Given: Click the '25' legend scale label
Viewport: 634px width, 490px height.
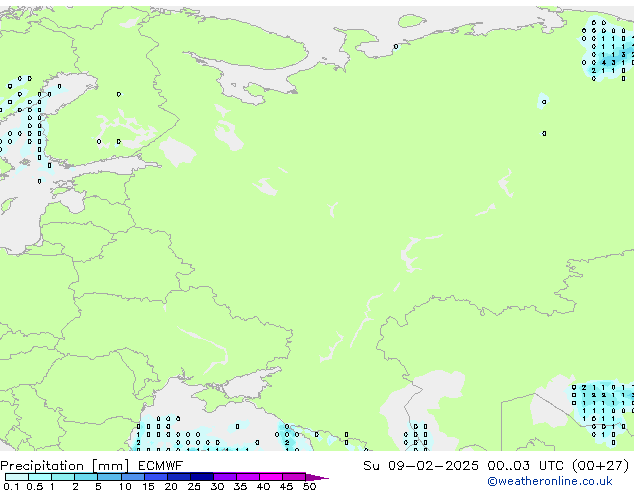Looking at the screenshot, I should coord(194,486).
